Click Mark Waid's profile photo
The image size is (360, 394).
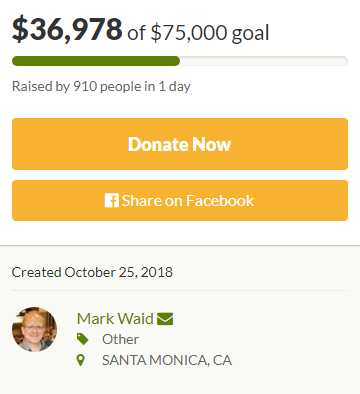(x=34, y=329)
